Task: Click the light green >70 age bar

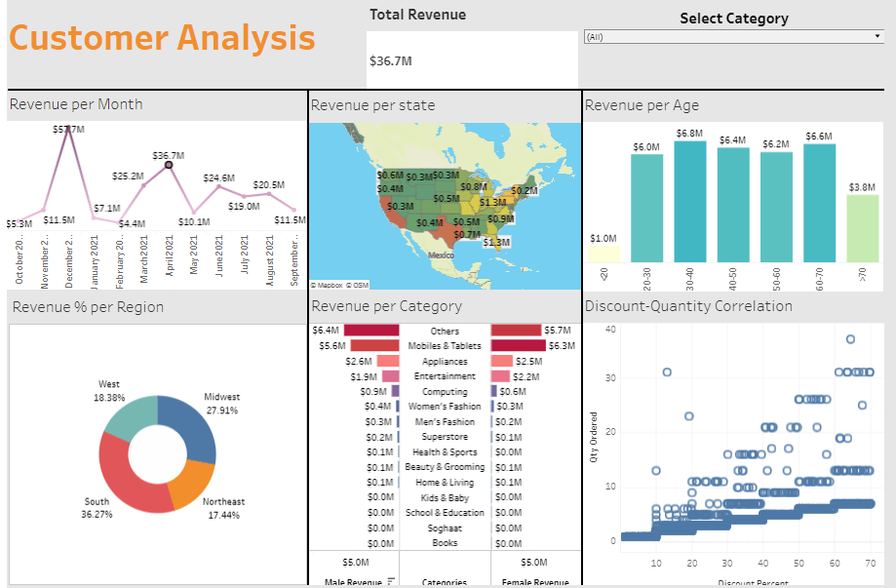Action: point(862,228)
